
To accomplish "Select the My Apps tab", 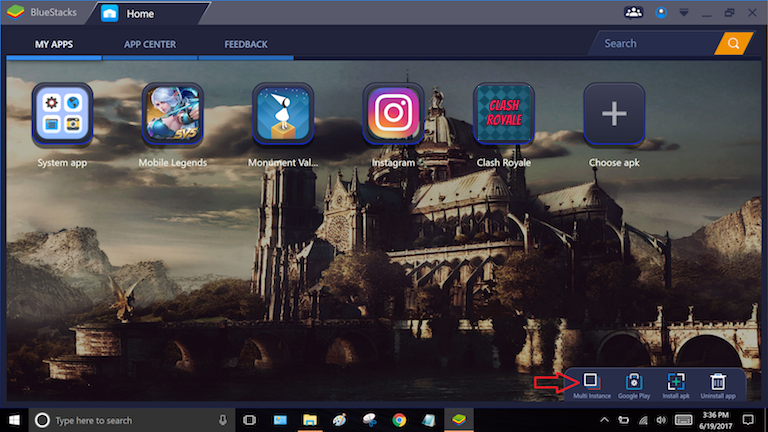I will pyautogui.click(x=54, y=44).
